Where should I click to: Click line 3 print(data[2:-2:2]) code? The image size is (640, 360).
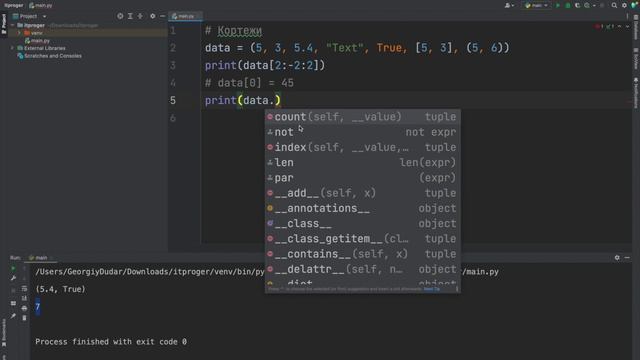[264, 65]
